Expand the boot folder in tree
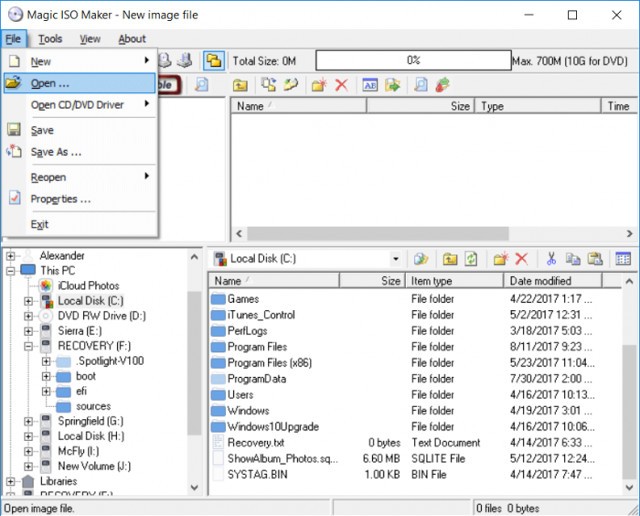The image size is (640, 516). click(x=46, y=376)
